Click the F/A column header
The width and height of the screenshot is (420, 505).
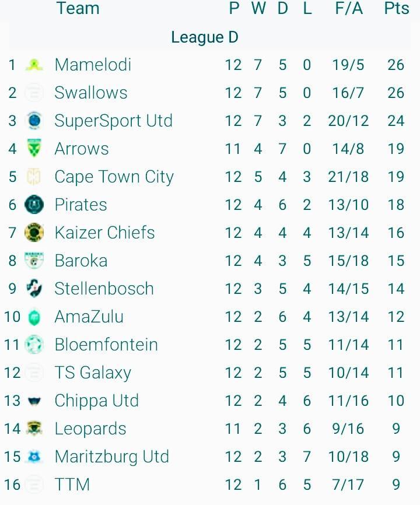click(x=349, y=8)
